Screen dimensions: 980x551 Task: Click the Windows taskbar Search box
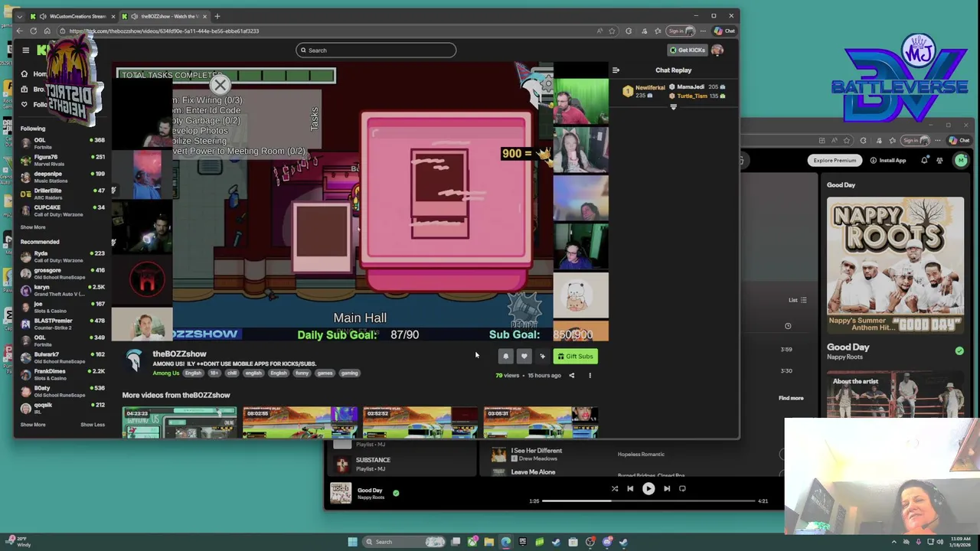tap(402, 542)
